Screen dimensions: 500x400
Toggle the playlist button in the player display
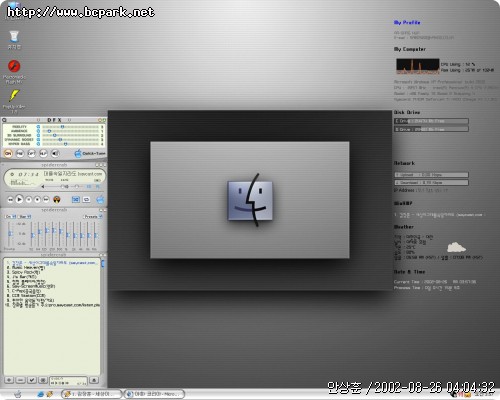tap(98, 187)
